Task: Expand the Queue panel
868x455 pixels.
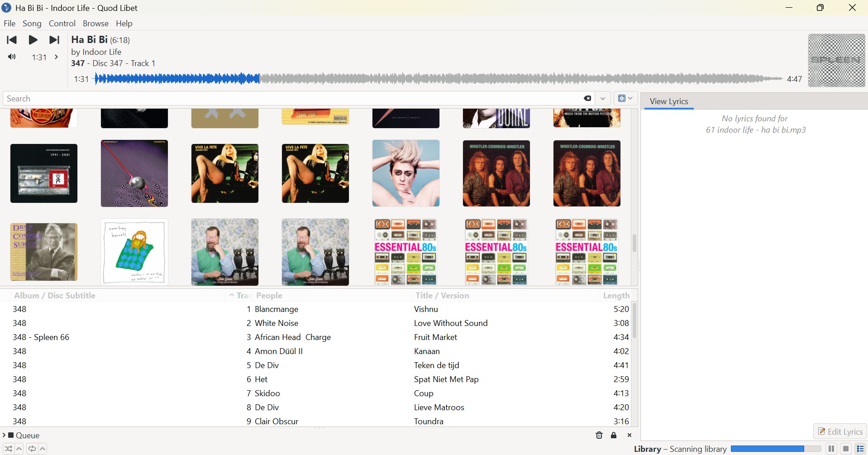Action: 4,435
